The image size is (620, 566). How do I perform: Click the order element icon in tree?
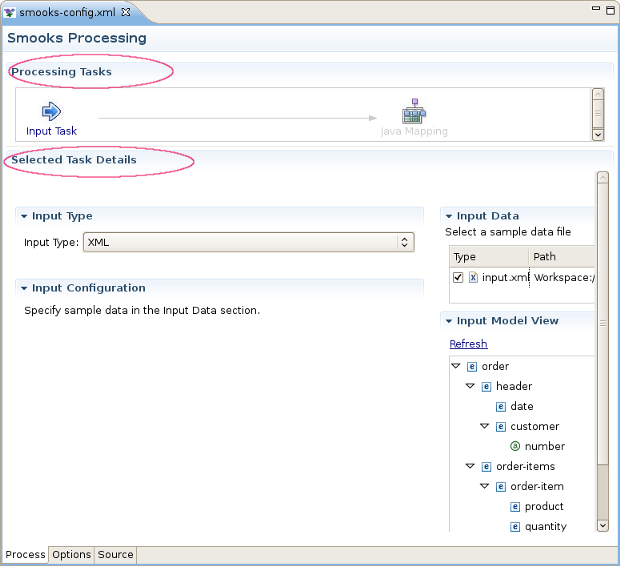[472, 366]
